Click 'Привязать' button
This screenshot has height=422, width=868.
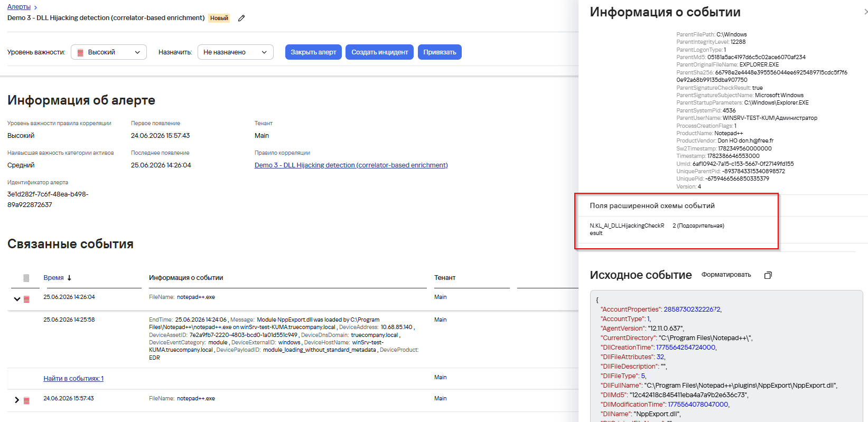click(440, 52)
